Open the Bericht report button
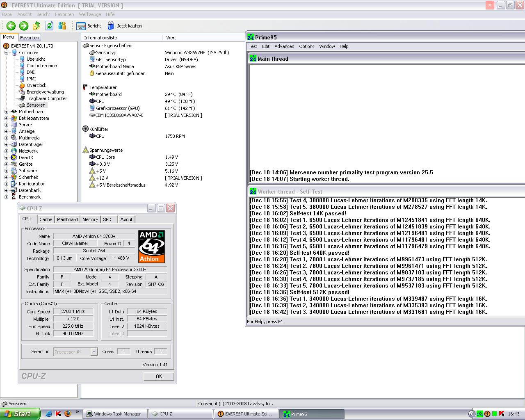525x420 pixels. coord(89,26)
